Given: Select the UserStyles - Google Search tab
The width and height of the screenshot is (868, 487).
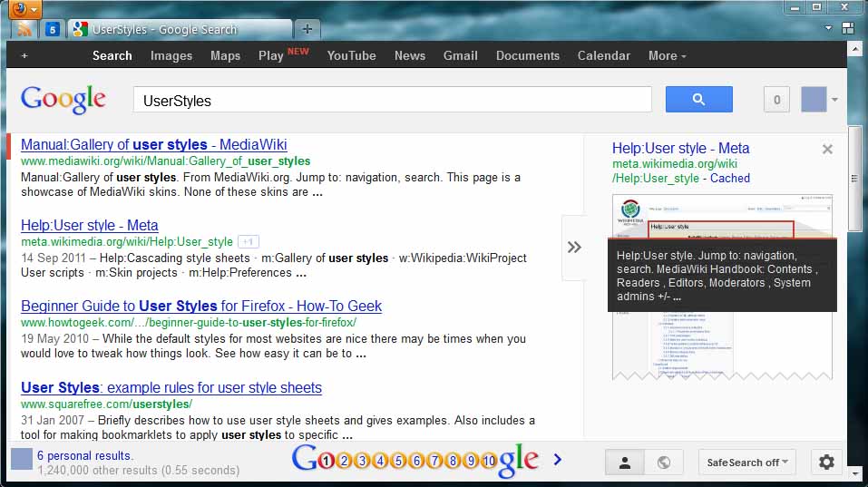Looking at the screenshot, I should 180,29.
